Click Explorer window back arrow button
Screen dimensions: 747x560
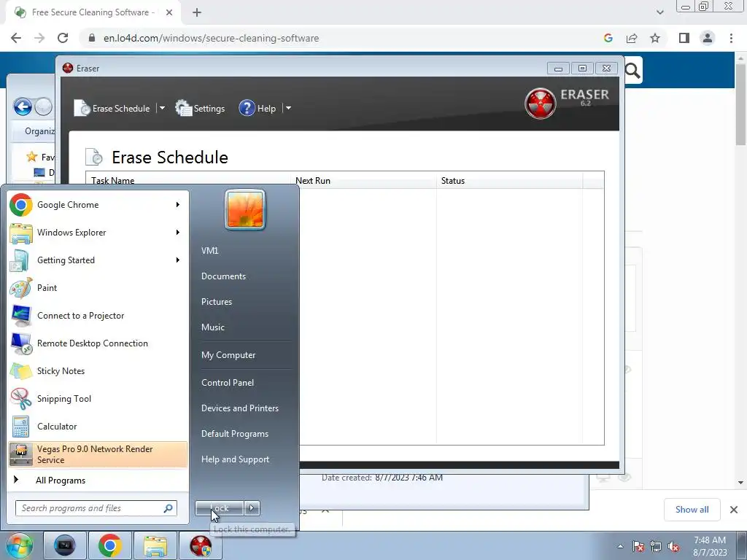point(23,106)
